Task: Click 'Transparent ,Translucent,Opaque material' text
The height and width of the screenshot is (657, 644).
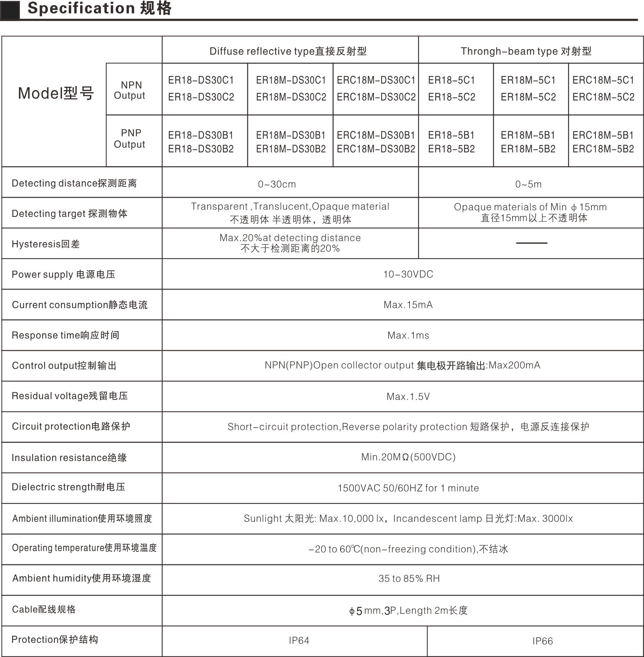Action: [290, 206]
